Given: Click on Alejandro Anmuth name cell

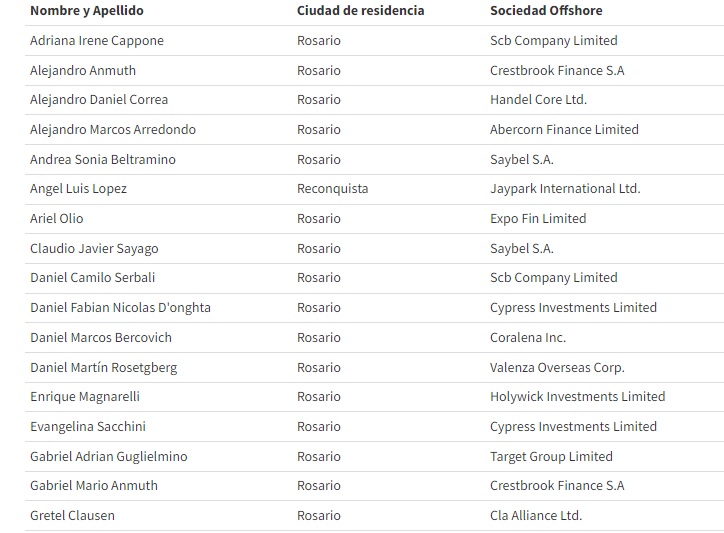Looking at the screenshot, I should pos(83,71).
